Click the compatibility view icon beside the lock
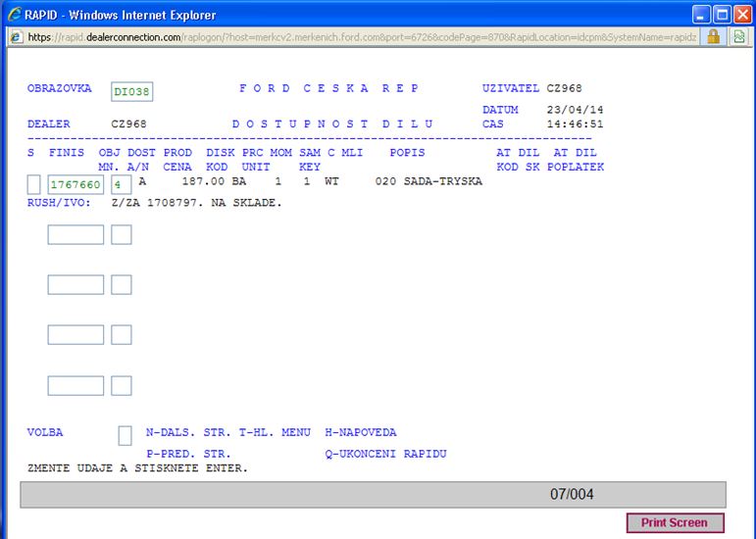 737,36
